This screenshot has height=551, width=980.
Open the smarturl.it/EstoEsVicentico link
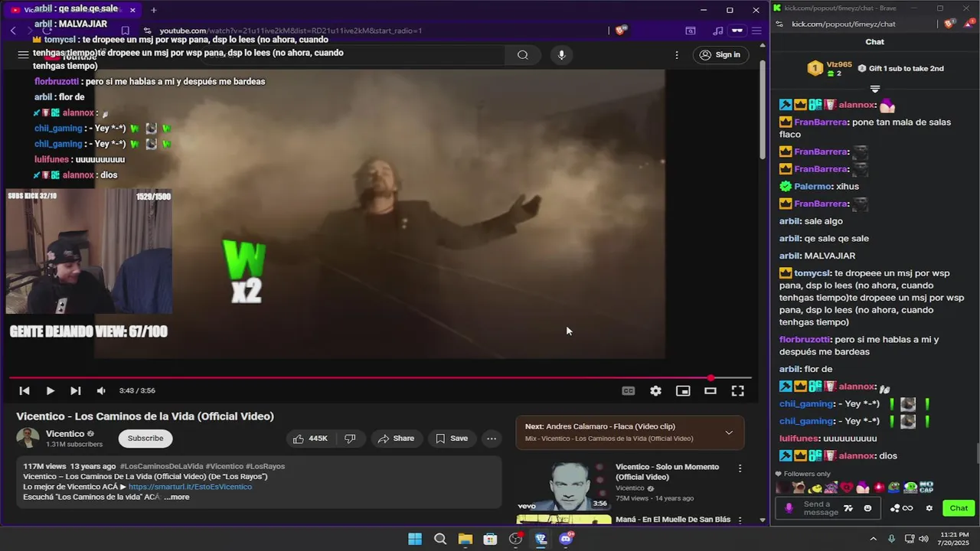[x=190, y=487]
